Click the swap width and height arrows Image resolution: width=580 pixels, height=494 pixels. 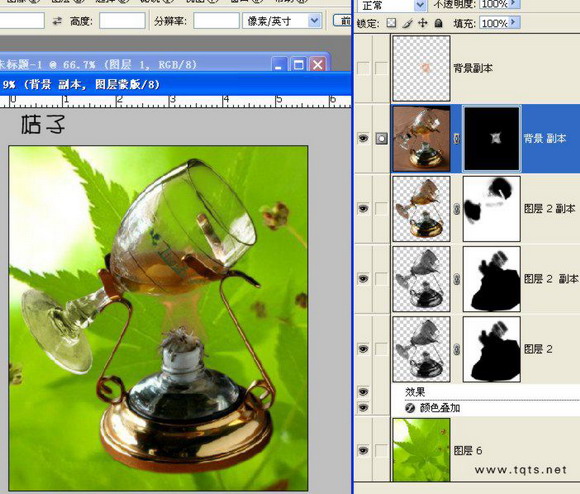[57, 21]
